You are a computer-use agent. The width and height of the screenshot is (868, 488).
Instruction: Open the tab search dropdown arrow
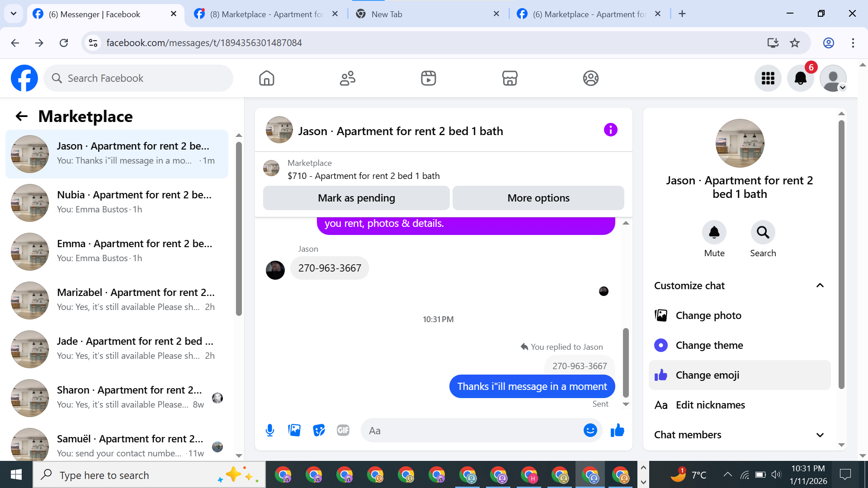point(14,14)
